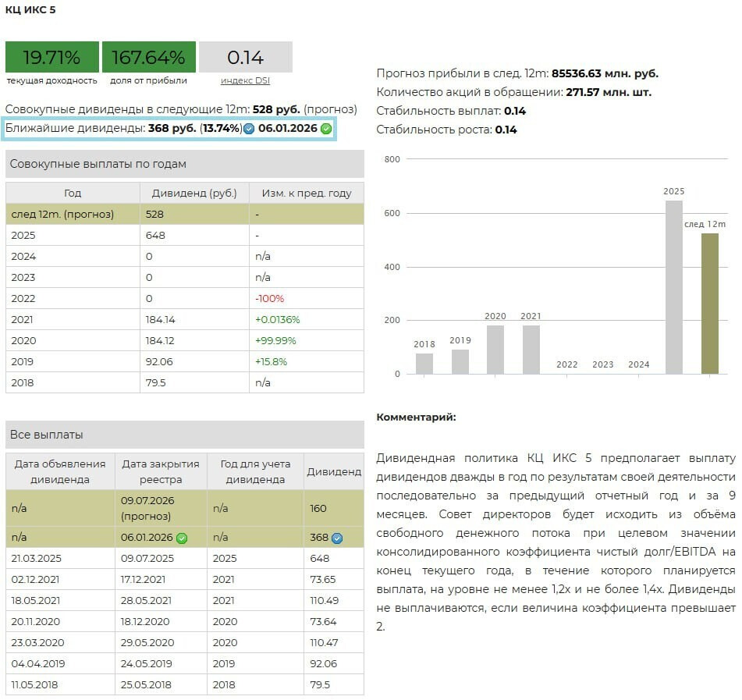Click the Дивиденд (руб.) column header
Screen dimensions: 742x700
click(x=194, y=193)
